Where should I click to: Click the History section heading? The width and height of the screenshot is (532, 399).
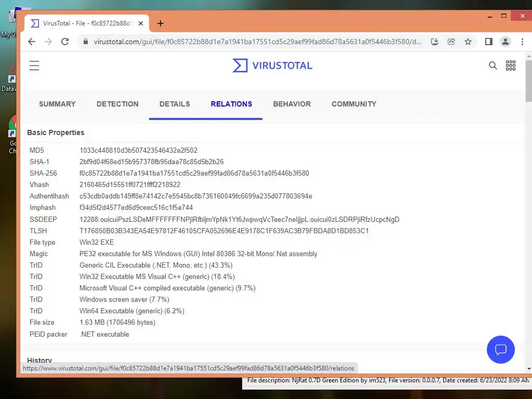[39, 360]
